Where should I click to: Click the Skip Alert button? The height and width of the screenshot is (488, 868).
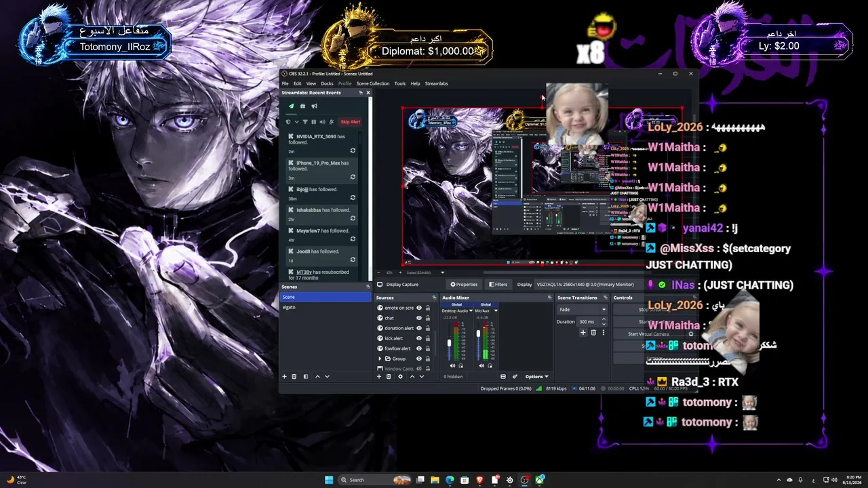[x=350, y=122]
